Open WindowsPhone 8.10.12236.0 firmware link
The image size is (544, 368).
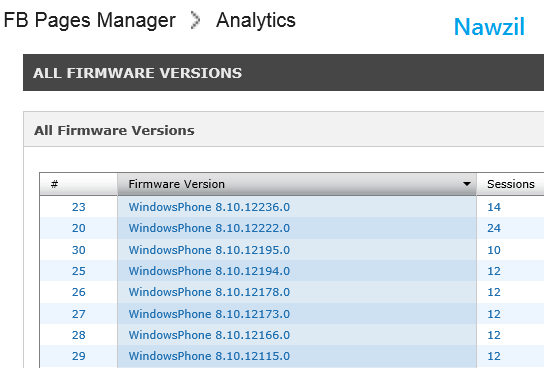pos(209,207)
